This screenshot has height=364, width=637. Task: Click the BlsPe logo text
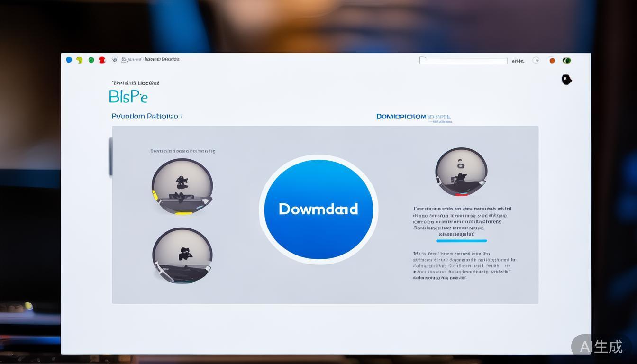(x=128, y=97)
